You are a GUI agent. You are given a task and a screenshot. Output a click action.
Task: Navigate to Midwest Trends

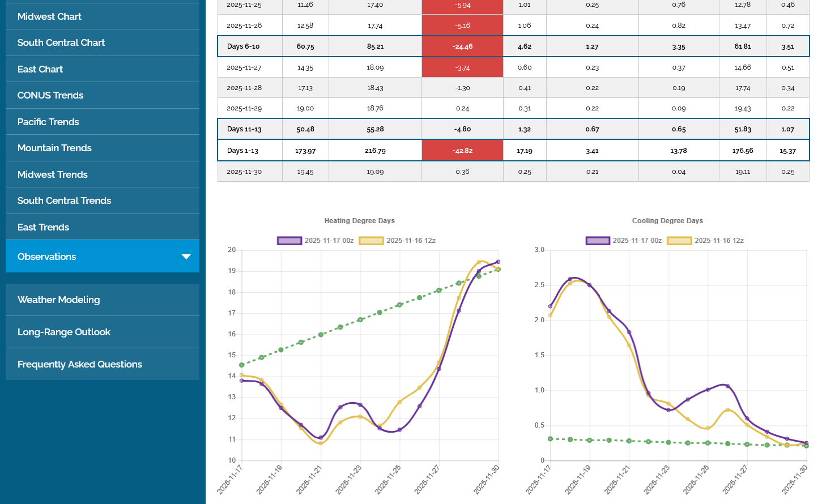coord(53,174)
